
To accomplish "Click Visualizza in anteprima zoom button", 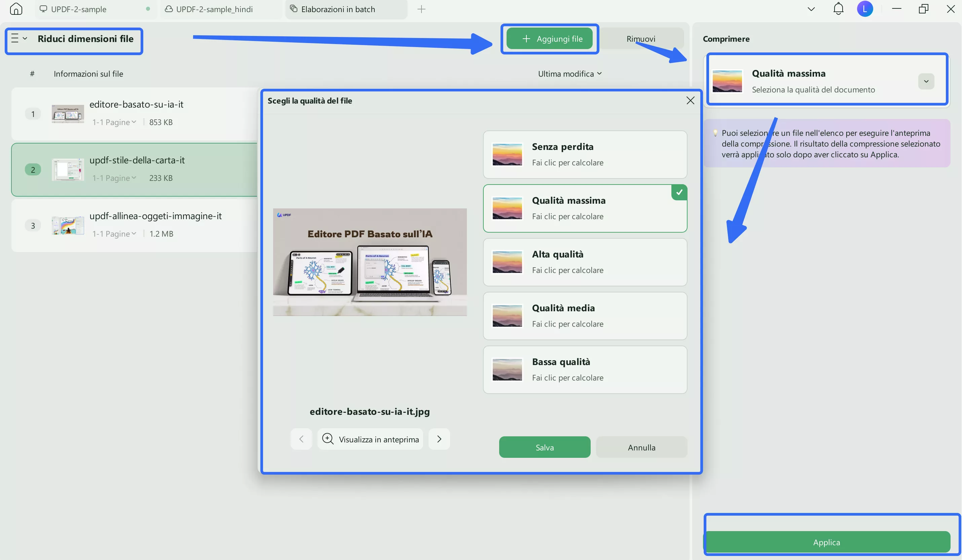I will [x=370, y=439].
